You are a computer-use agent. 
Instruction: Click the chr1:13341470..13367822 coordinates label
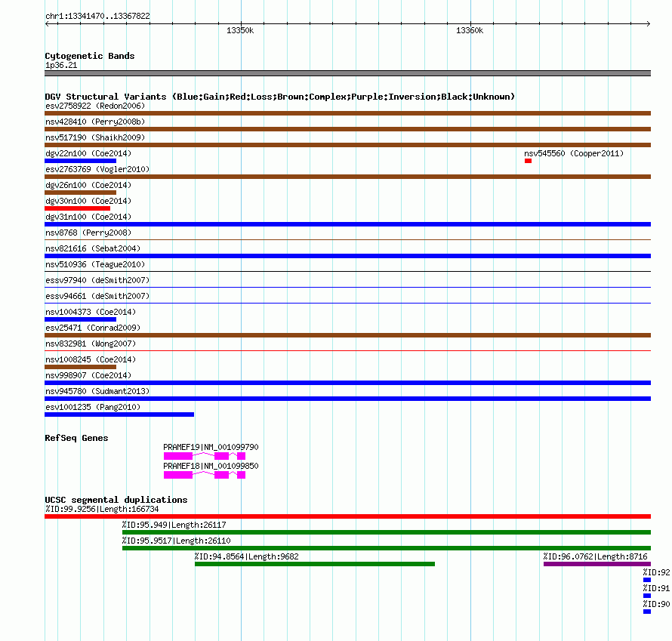[x=97, y=16]
